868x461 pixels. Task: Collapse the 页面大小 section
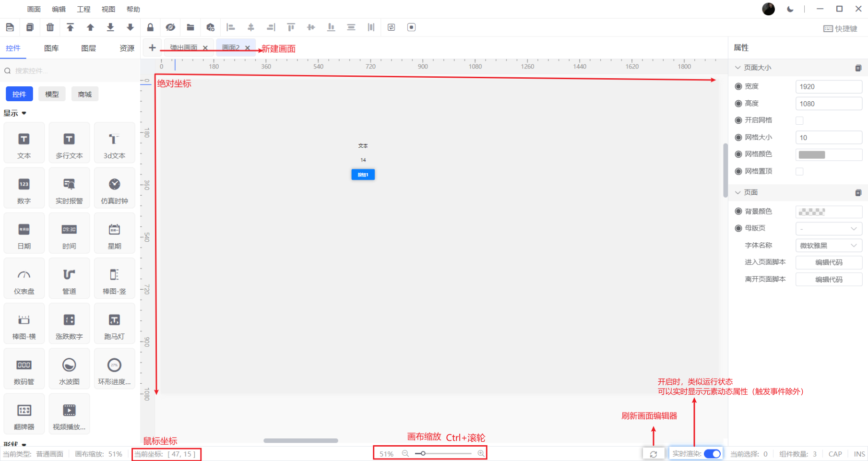[738, 68]
